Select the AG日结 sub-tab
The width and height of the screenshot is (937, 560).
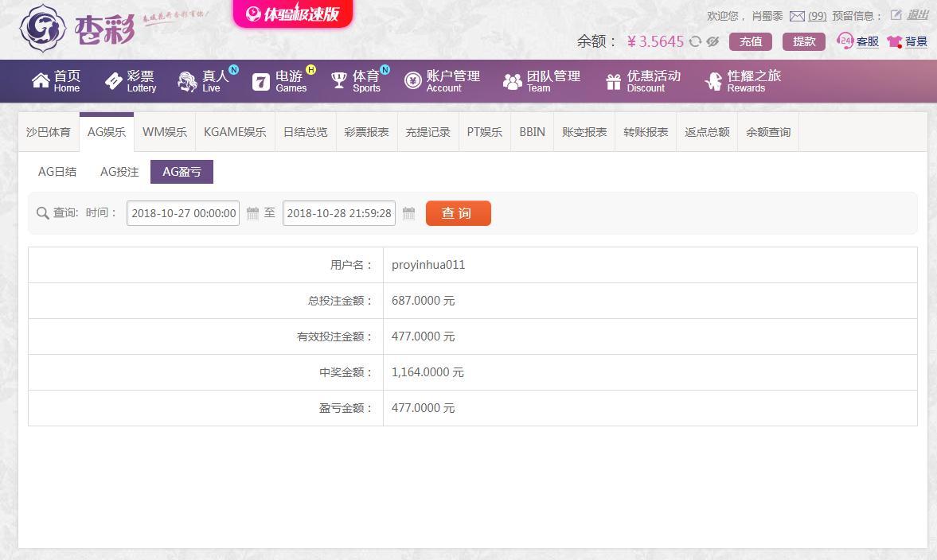[57, 172]
